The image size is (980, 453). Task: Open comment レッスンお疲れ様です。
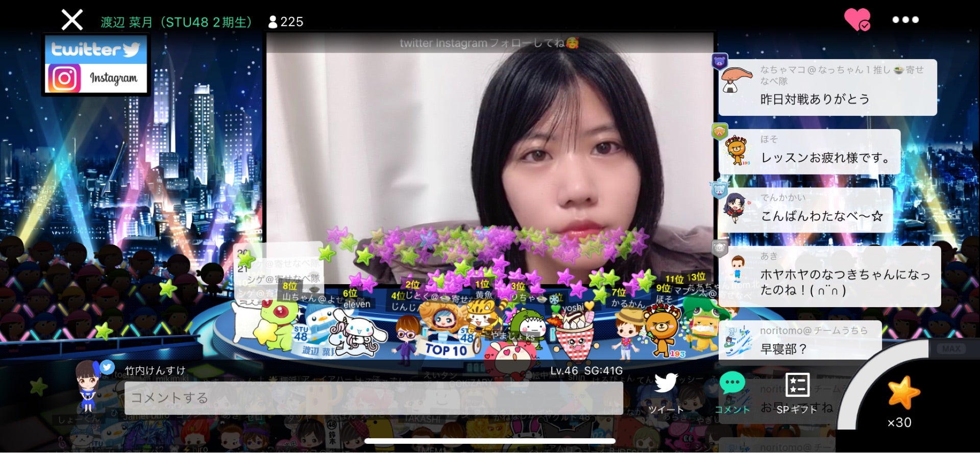[x=810, y=152]
